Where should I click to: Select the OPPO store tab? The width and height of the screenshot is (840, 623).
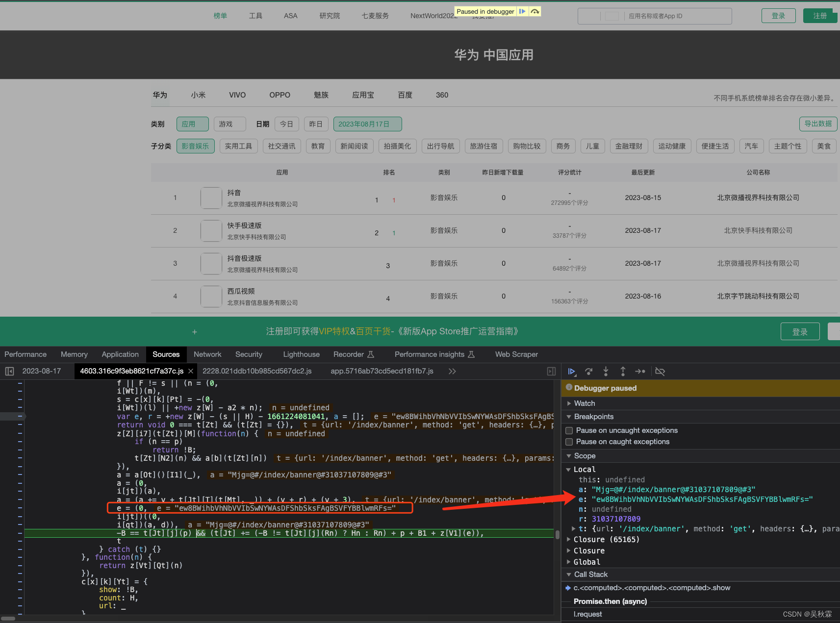point(280,95)
